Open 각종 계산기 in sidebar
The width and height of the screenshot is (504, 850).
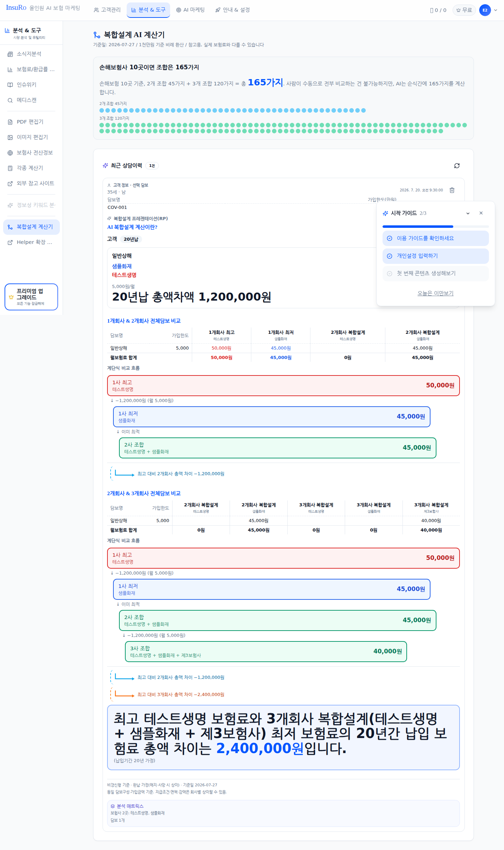click(x=31, y=168)
